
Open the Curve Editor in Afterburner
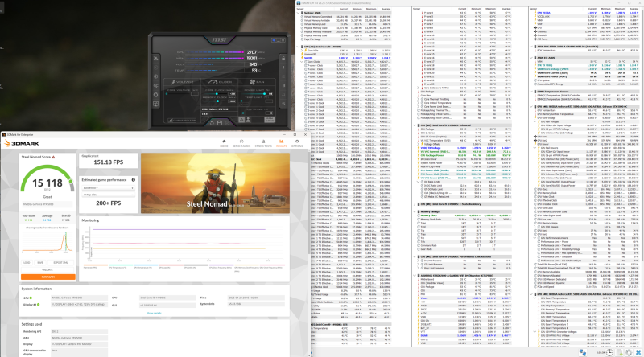(x=182, y=121)
